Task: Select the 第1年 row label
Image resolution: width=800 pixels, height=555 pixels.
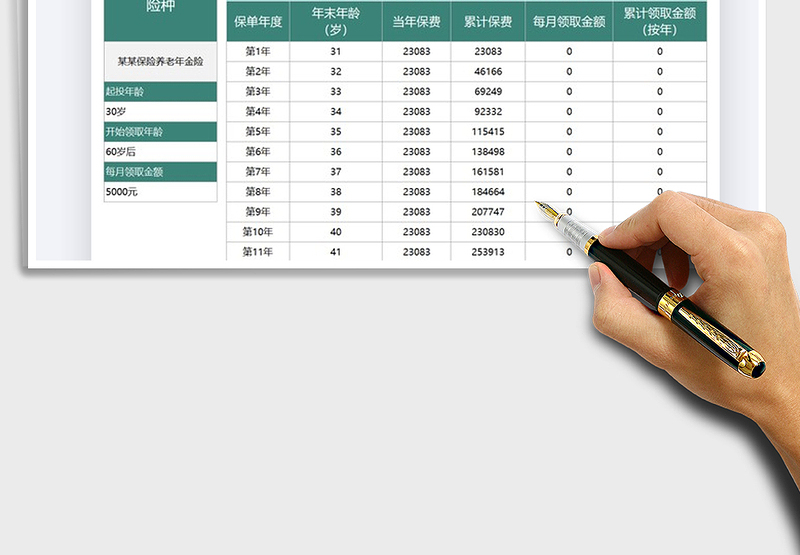Action: pyautogui.click(x=258, y=52)
